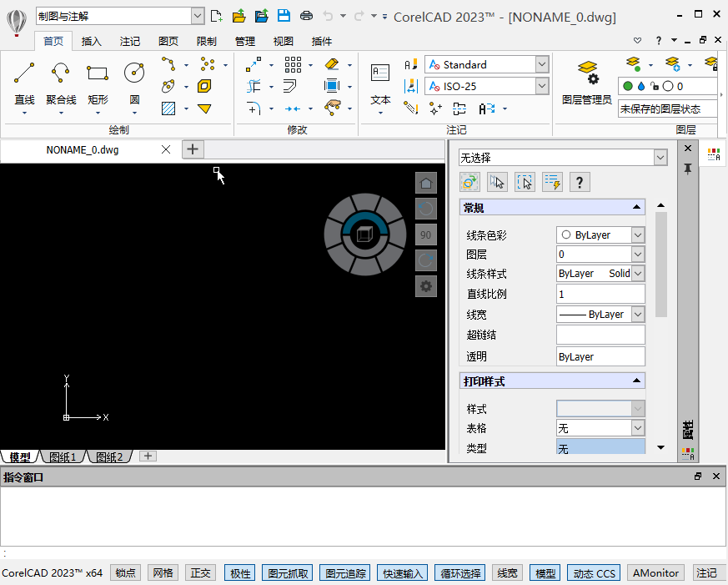Collapse the 常规 properties section
Screen dimensions: 728x585
point(636,208)
